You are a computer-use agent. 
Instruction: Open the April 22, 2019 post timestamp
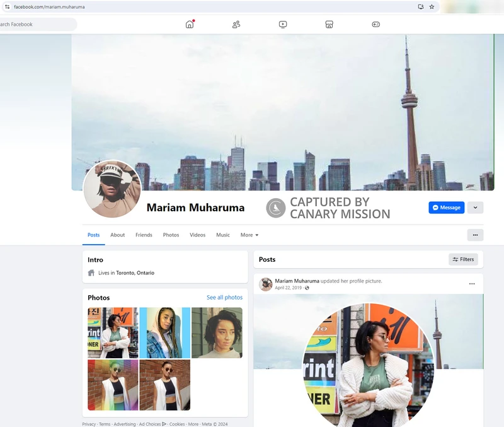coord(289,288)
